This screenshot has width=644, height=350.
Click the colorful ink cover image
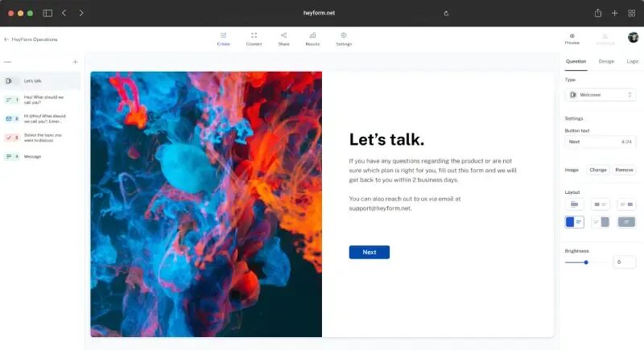[206, 204]
